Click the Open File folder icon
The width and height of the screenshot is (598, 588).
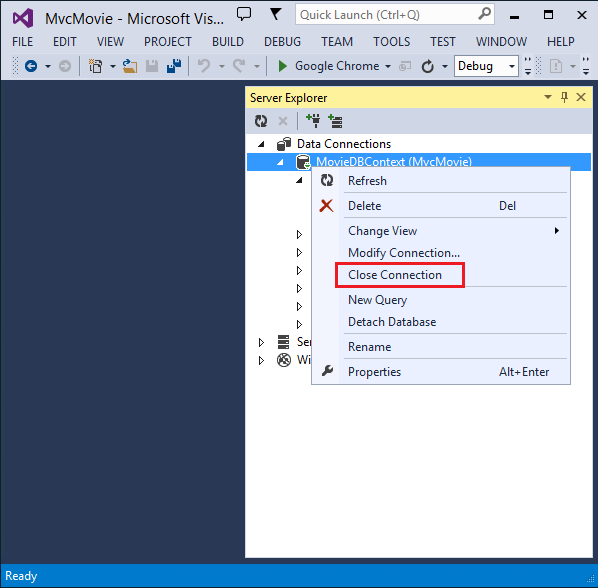tap(130, 66)
